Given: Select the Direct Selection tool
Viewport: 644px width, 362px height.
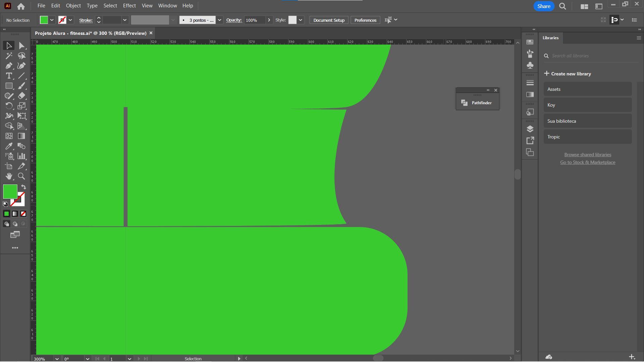Looking at the screenshot, I should tap(22, 46).
